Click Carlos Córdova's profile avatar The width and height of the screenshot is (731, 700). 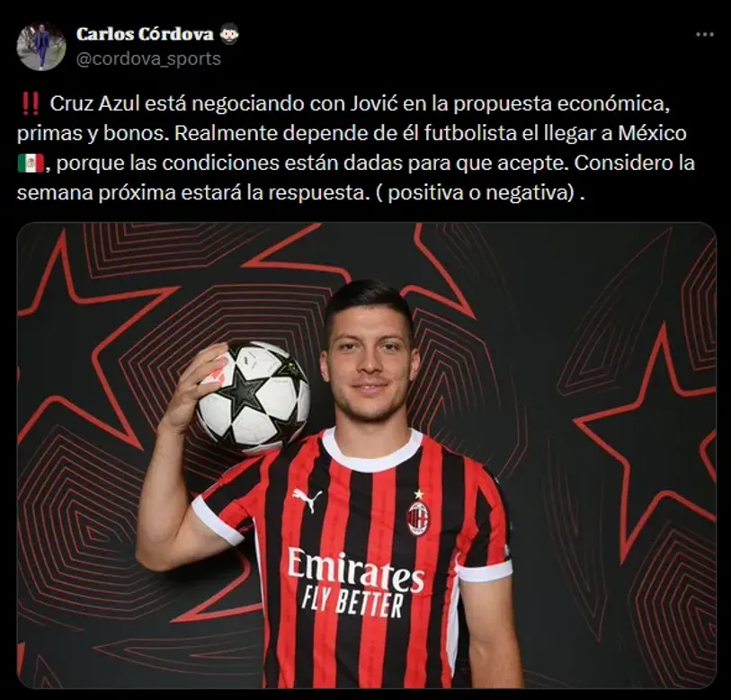pyautogui.click(x=41, y=47)
